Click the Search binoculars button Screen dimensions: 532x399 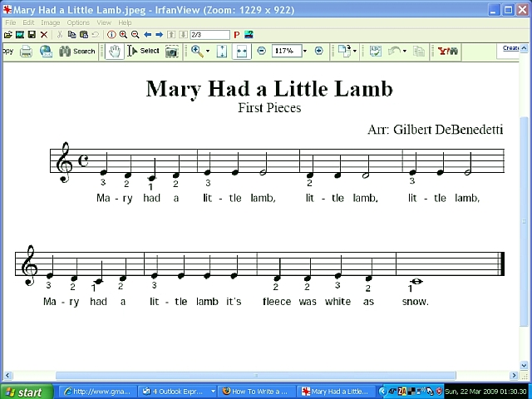[x=77, y=52]
